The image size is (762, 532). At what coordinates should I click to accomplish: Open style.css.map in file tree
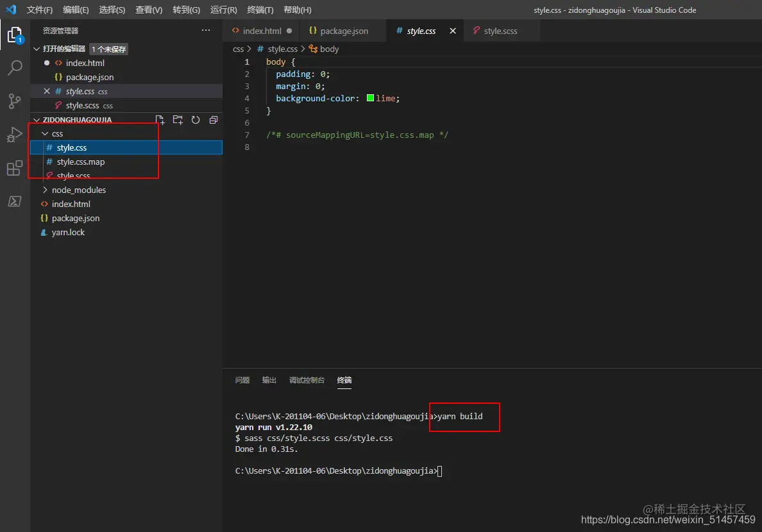126,162
